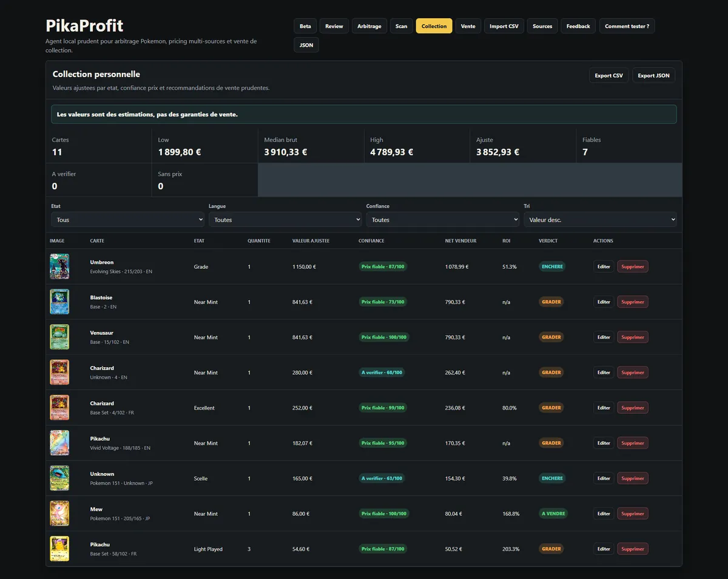Delete the Umbreon row with Supprimer

click(x=633, y=266)
